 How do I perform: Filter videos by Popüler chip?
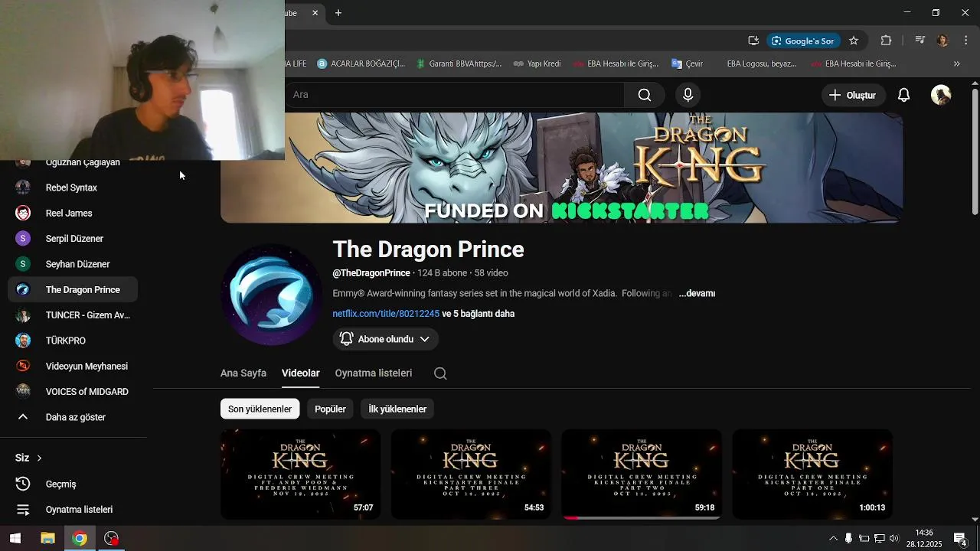(x=330, y=409)
